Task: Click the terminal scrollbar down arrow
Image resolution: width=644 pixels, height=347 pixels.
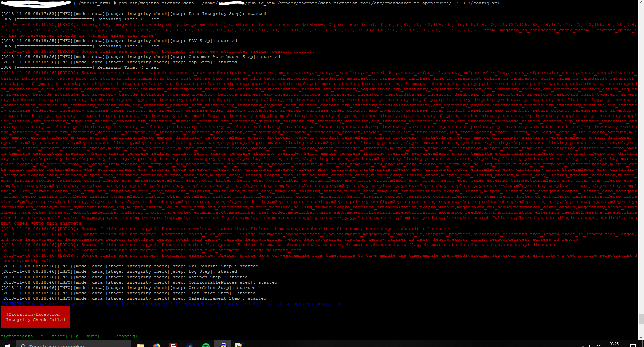Action: point(641,338)
